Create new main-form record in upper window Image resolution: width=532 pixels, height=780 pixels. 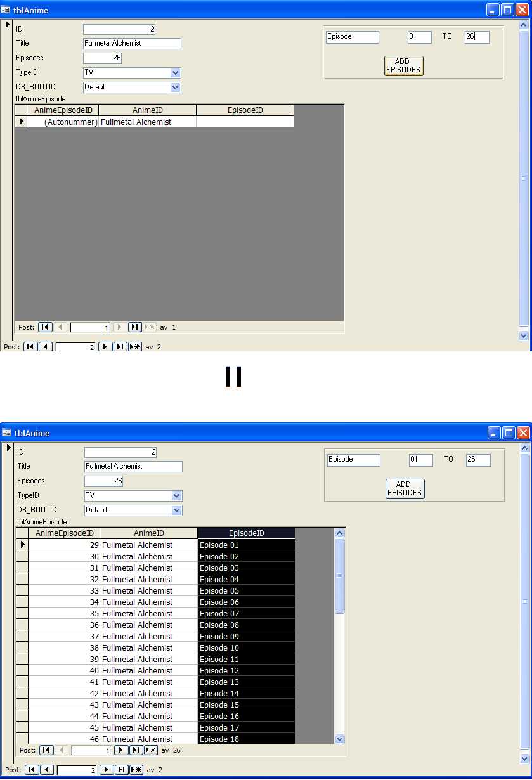coord(135,347)
